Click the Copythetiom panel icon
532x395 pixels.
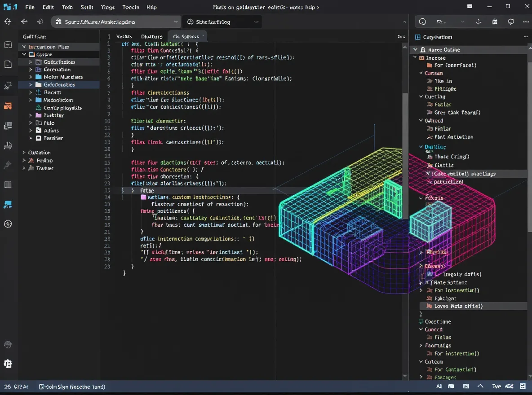(x=418, y=37)
